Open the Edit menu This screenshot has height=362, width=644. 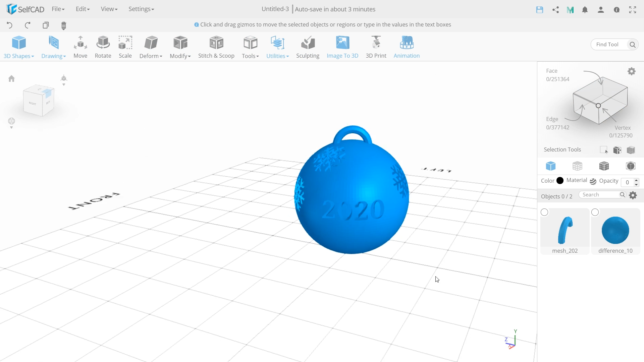point(83,9)
